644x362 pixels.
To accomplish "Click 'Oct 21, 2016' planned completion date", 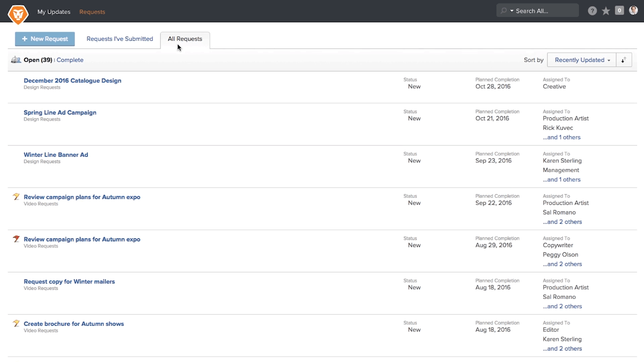I will point(492,119).
